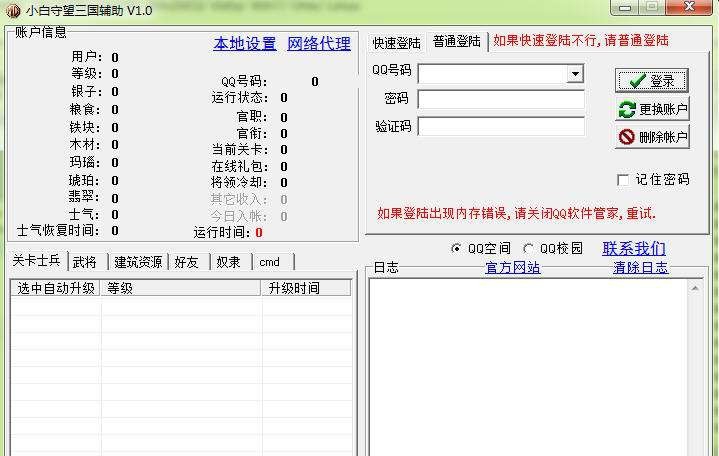This screenshot has width=719, height=456.
Task: Click the app icon in title bar
Action: click(12, 10)
